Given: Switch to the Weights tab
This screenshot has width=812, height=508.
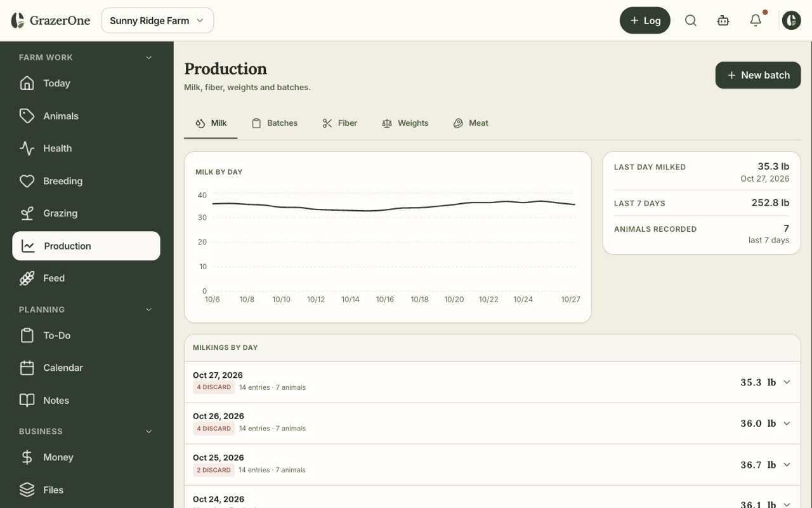Looking at the screenshot, I should point(405,123).
